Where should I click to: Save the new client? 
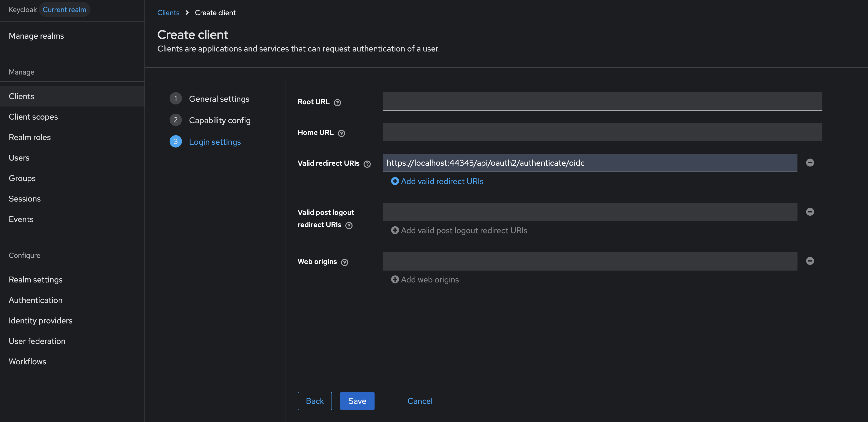(x=357, y=401)
